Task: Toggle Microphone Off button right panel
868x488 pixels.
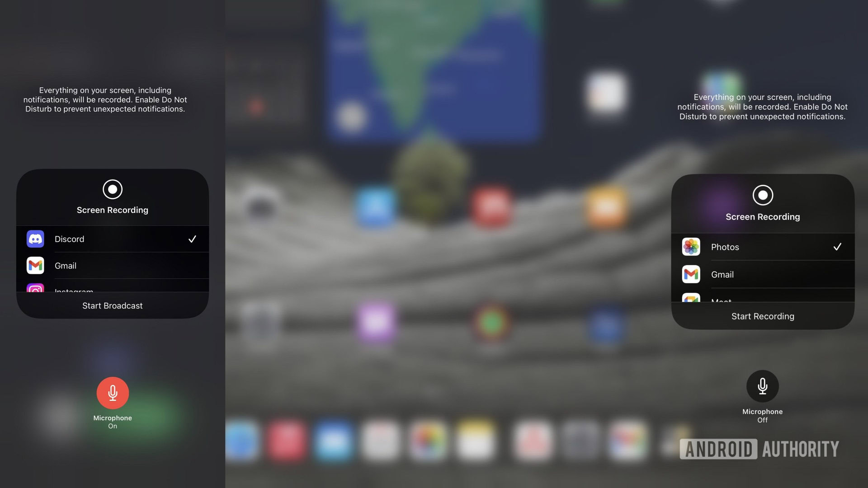Action: tap(763, 386)
